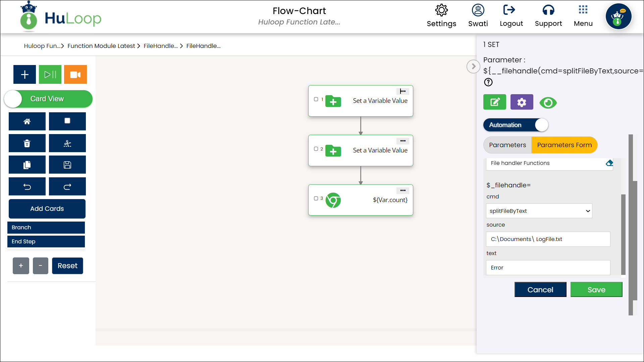Click the purple gear settings icon
The width and height of the screenshot is (644, 362).
point(522,102)
